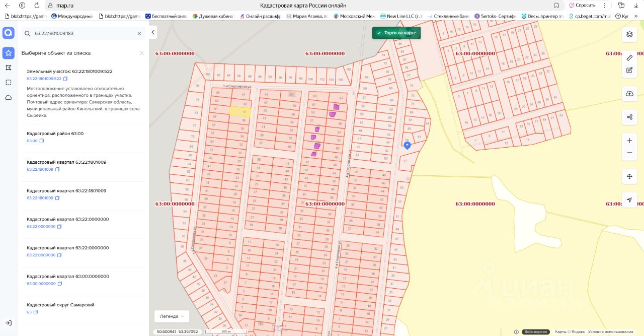Open the favorites star in sidebar

[9, 53]
